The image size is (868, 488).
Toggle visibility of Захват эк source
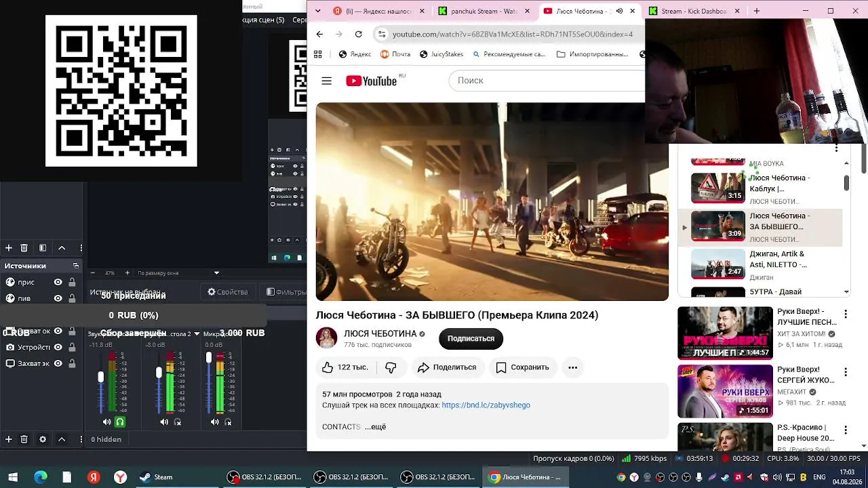[x=58, y=363]
